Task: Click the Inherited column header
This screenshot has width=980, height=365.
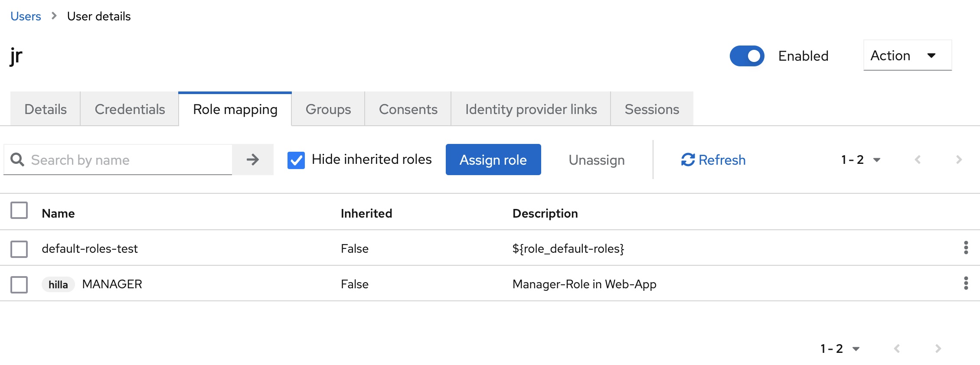Action: click(366, 213)
